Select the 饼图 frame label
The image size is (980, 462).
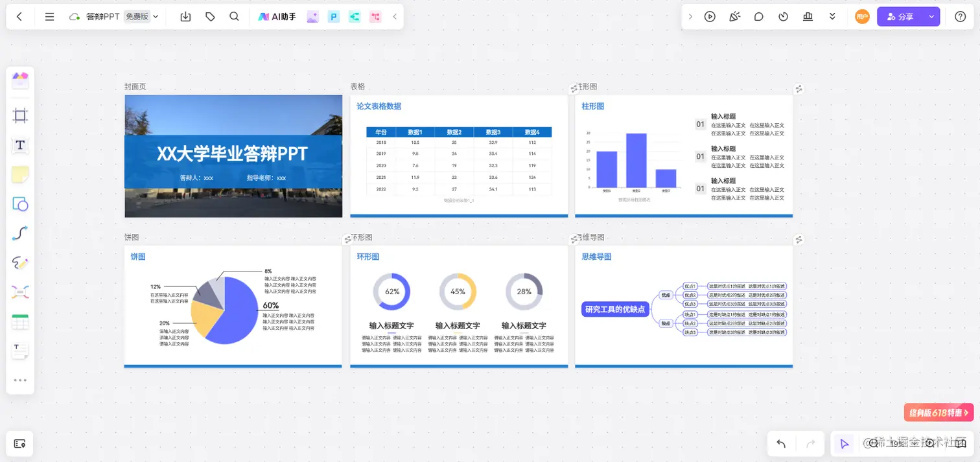132,238
